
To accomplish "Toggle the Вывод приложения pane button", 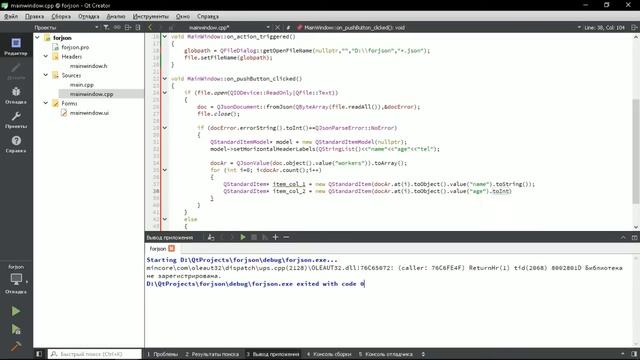I will pyautogui.click(x=273, y=354).
